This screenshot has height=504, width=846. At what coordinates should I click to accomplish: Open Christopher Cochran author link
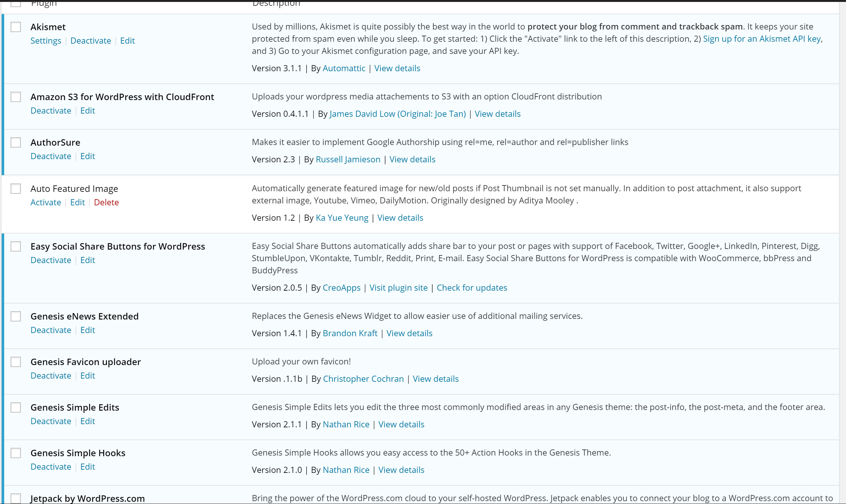coord(363,379)
